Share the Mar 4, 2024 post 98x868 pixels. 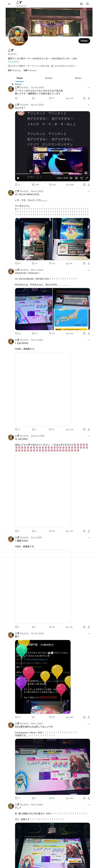click(89, 333)
